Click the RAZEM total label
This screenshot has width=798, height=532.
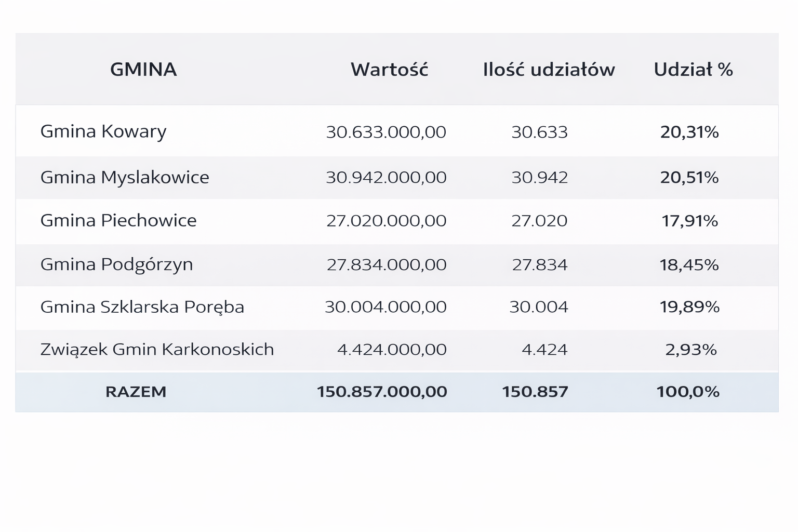pos(136,391)
